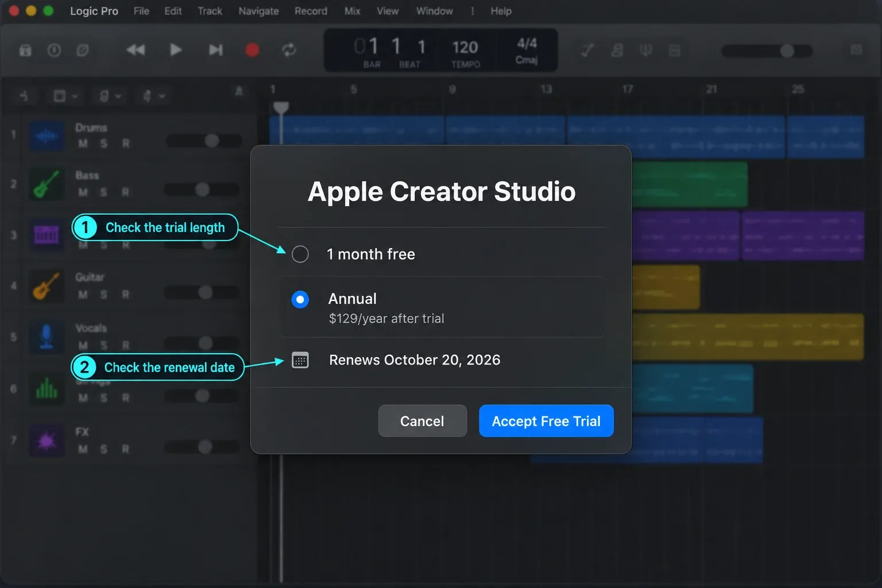
Task: Click the far-right icon in the control bar
Action: tap(856, 50)
